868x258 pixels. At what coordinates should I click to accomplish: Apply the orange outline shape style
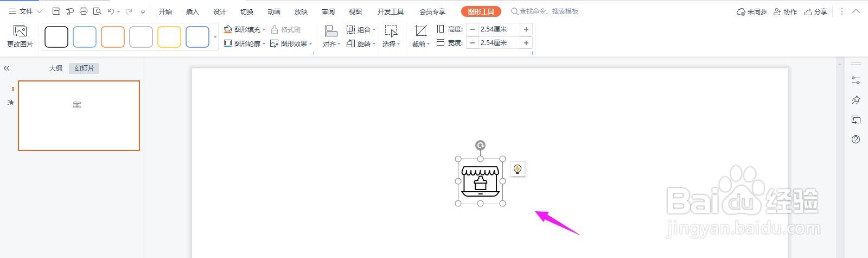tap(113, 37)
